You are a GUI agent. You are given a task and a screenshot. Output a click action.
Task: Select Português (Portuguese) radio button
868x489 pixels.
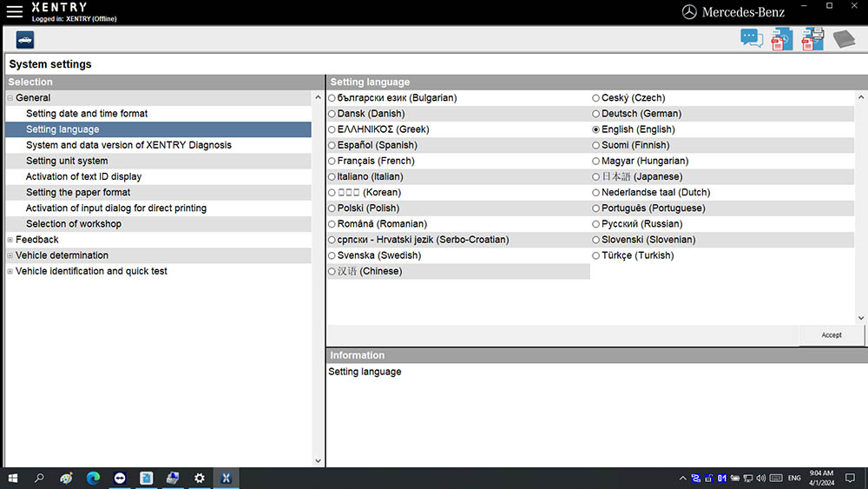click(x=595, y=208)
